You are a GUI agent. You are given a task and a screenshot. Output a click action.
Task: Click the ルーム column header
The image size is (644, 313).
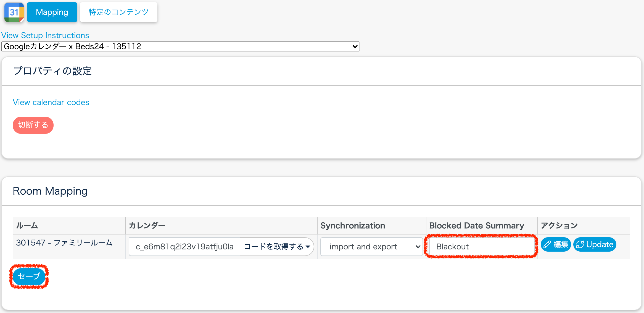coord(27,226)
